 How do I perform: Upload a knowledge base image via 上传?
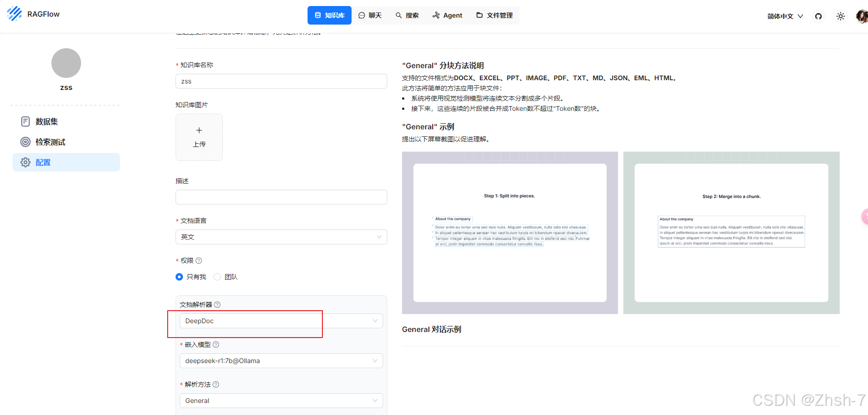(x=199, y=137)
